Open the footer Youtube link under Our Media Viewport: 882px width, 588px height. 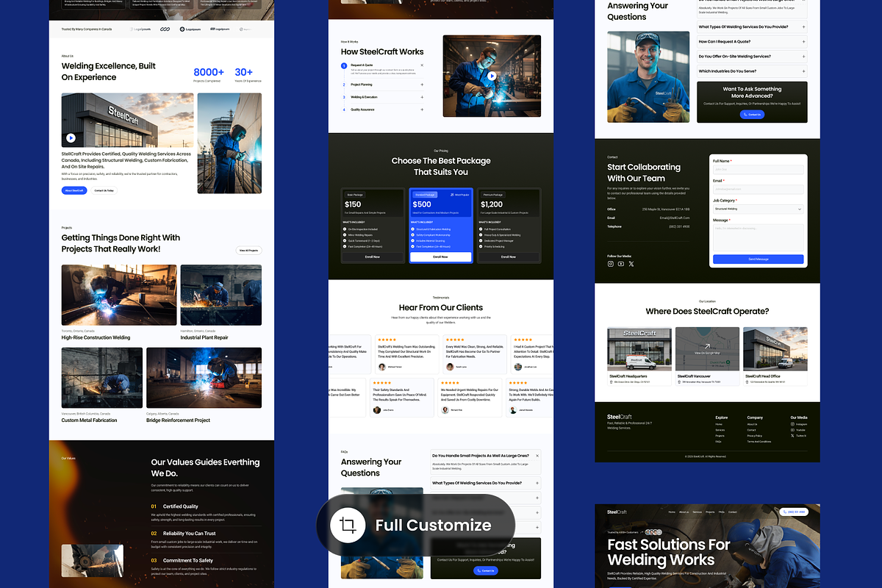799,430
